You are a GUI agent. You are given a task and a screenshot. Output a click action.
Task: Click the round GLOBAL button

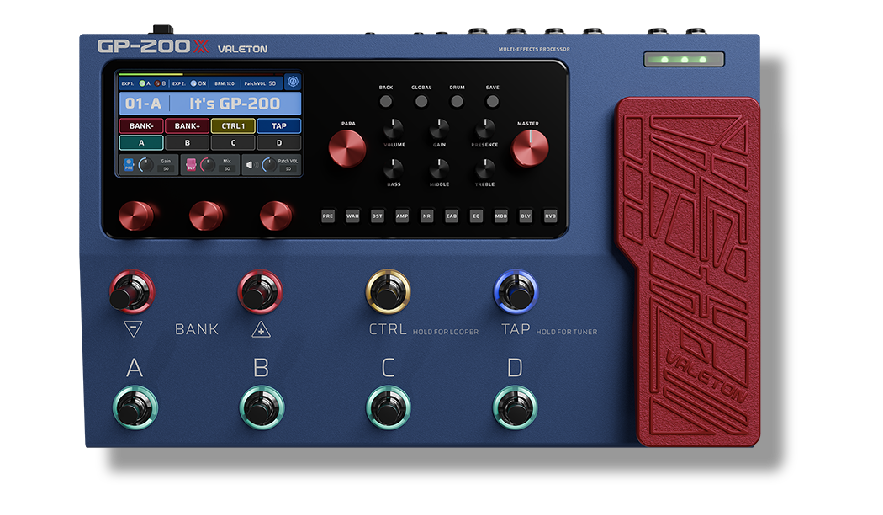pyautogui.click(x=421, y=101)
